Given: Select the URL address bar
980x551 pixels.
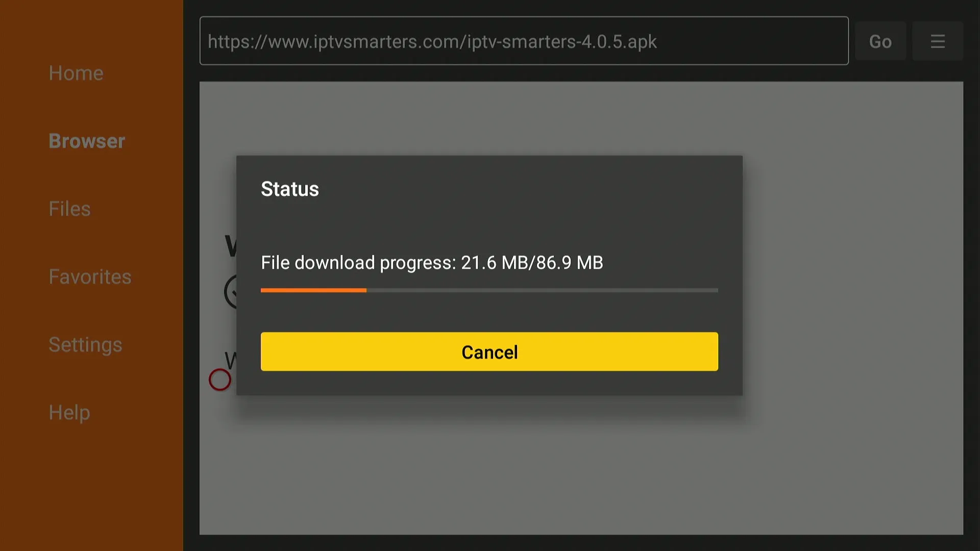Looking at the screenshot, I should click(524, 41).
